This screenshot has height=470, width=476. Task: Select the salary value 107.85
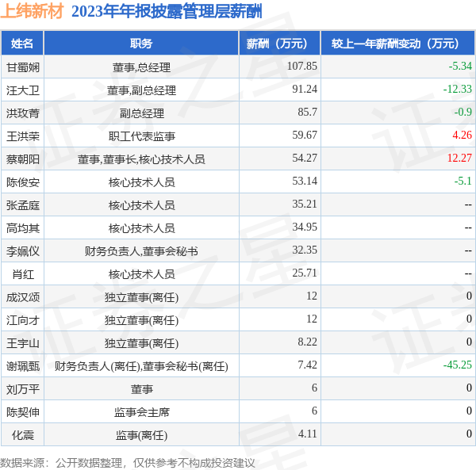click(x=301, y=67)
